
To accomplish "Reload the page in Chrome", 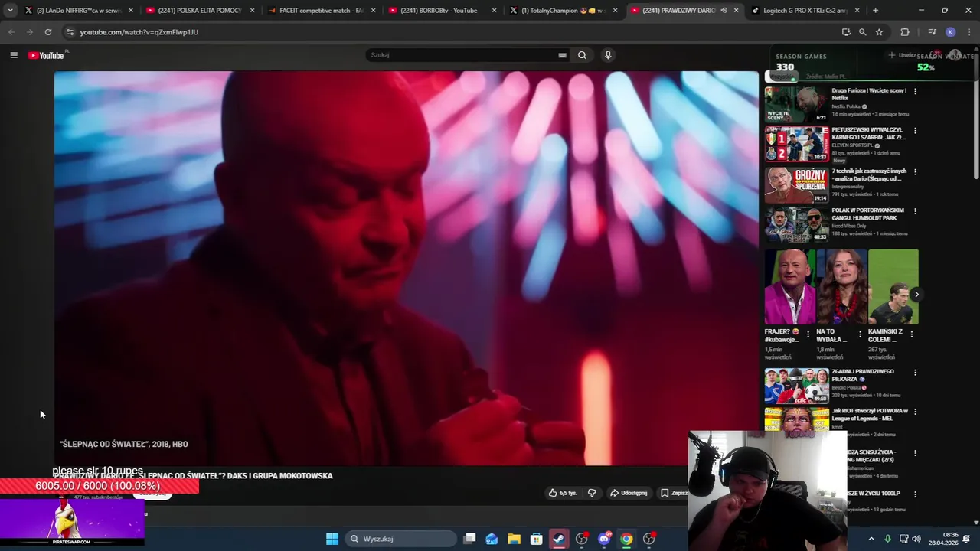I will pyautogui.click(x=48, y=32).
